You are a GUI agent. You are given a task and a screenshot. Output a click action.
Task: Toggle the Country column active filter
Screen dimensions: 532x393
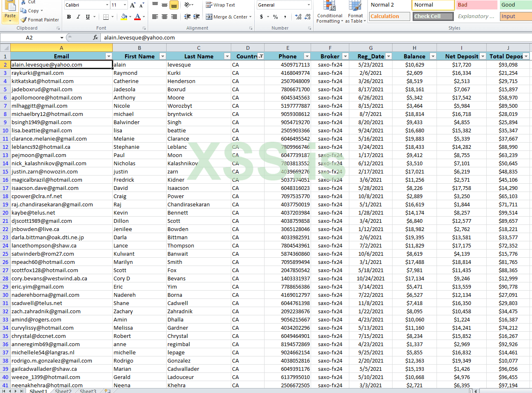(261, 56)
